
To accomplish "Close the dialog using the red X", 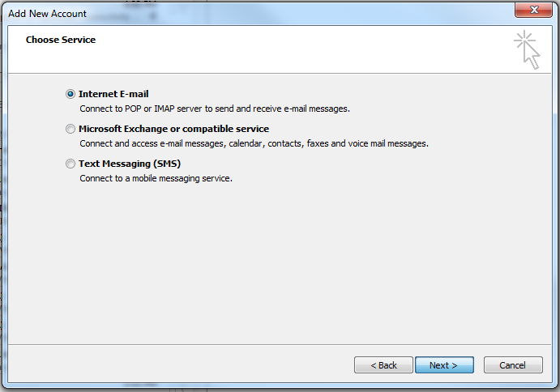I will [x=533, y=10].
